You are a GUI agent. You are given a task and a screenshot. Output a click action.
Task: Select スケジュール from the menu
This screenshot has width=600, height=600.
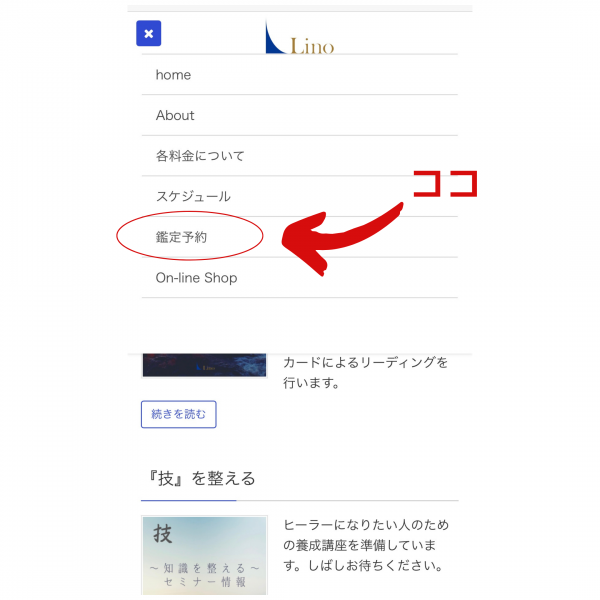tap(300, 196)
